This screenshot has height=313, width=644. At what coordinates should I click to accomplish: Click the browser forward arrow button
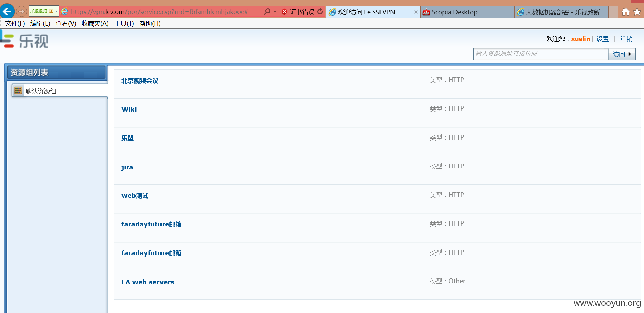tap(22, 12)
